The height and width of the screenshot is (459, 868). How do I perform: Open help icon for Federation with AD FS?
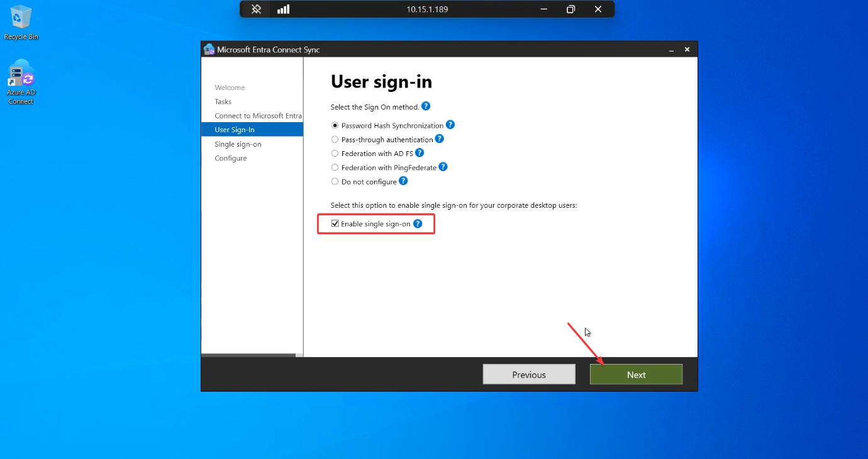pos(420,152)
